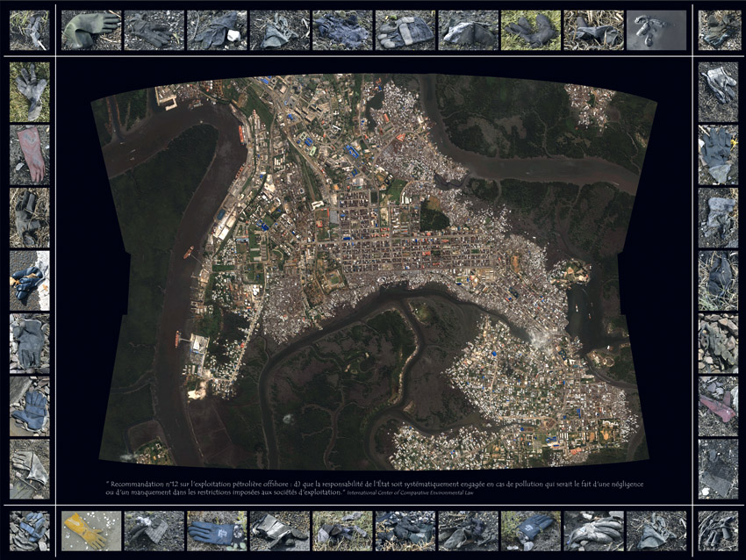Click the white glove thumbnail atop the right column

click(718, 91)
